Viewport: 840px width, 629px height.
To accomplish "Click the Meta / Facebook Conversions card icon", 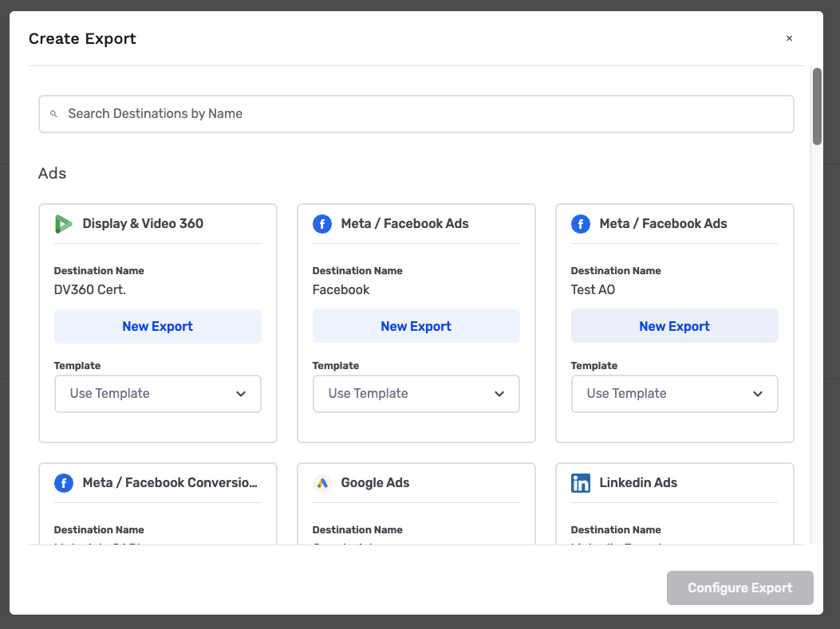I will click(64, 483).
